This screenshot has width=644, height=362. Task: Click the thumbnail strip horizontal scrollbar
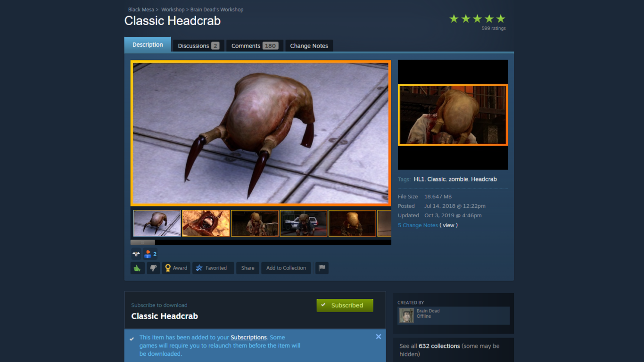pyautogui.click(x=142, y=242)
